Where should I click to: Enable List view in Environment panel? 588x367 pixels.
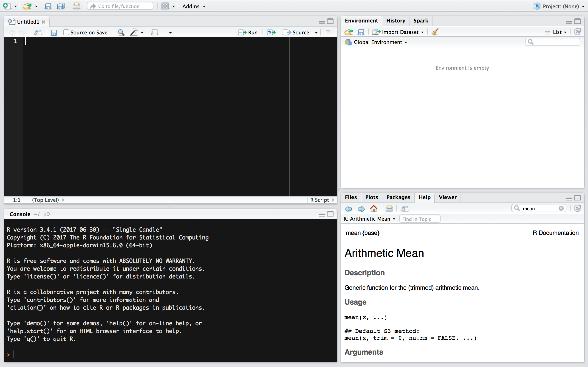click(555, 32)
